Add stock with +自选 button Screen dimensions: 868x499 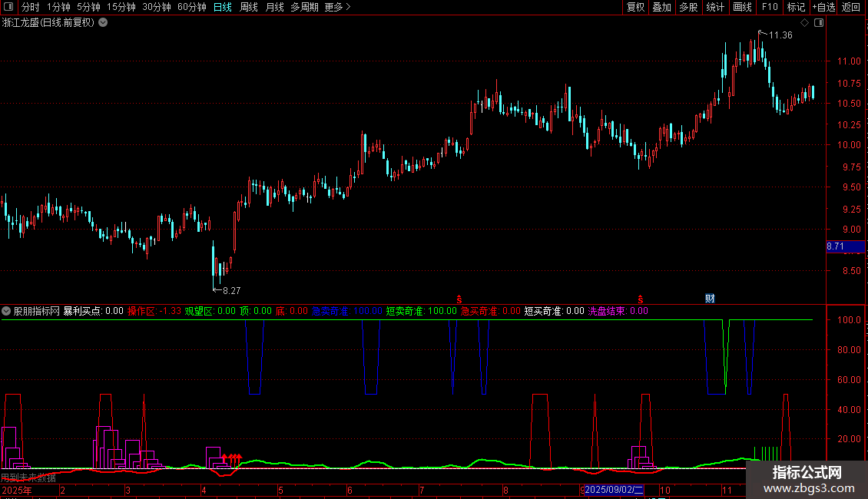tap(823, 7)
